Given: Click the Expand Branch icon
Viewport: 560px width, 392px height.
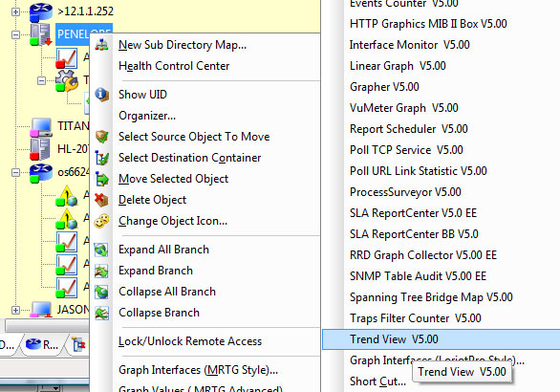Looking at the screenshot, I should [x=102, y=271].
